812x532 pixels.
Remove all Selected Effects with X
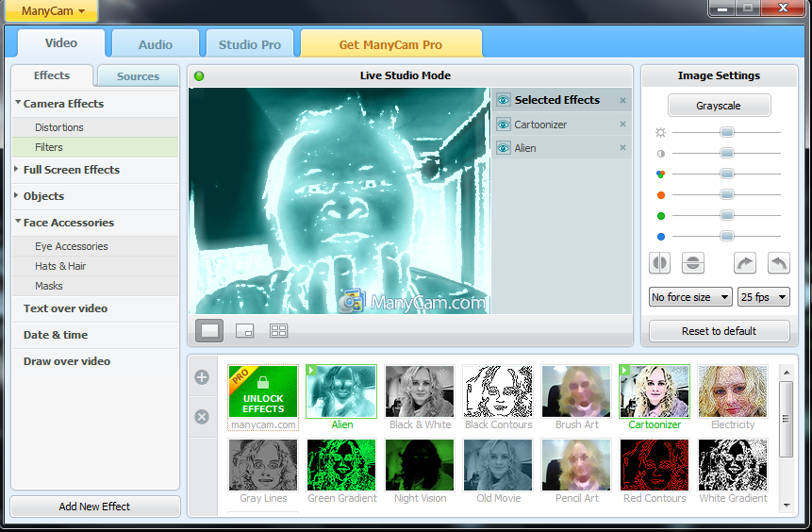[623, 101]
